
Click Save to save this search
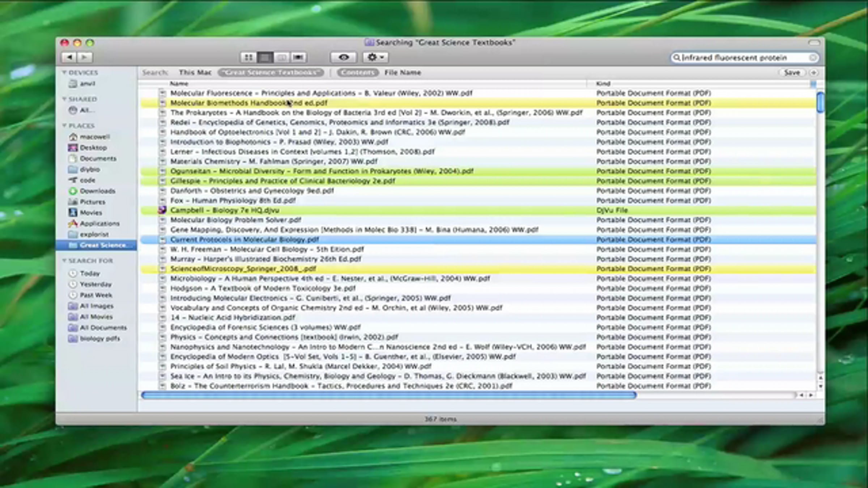pos(791,73)
